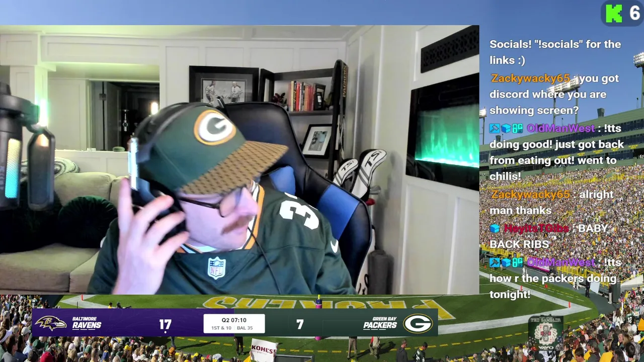Click blue cube badge on 'how r the packers' message
The image size is (644, 362).
click(x=506, y=262)
